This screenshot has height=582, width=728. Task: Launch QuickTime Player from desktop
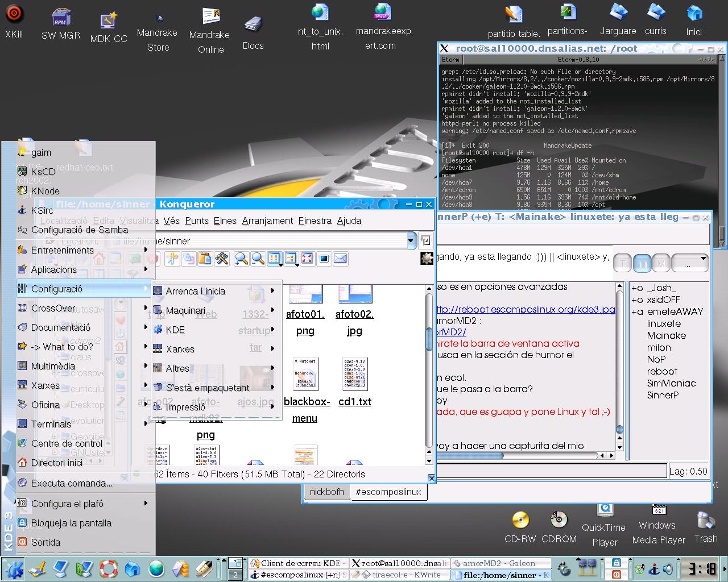tap(605, 525)
